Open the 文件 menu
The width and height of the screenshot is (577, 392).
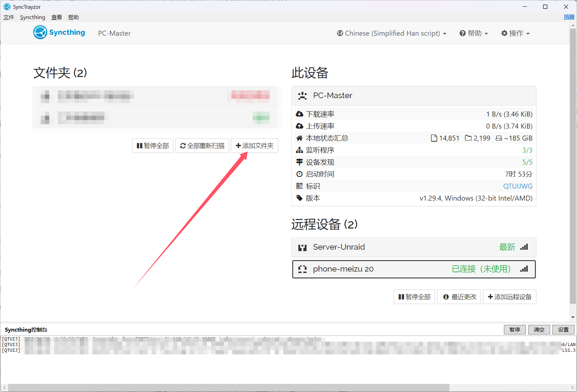click(9, 17)
